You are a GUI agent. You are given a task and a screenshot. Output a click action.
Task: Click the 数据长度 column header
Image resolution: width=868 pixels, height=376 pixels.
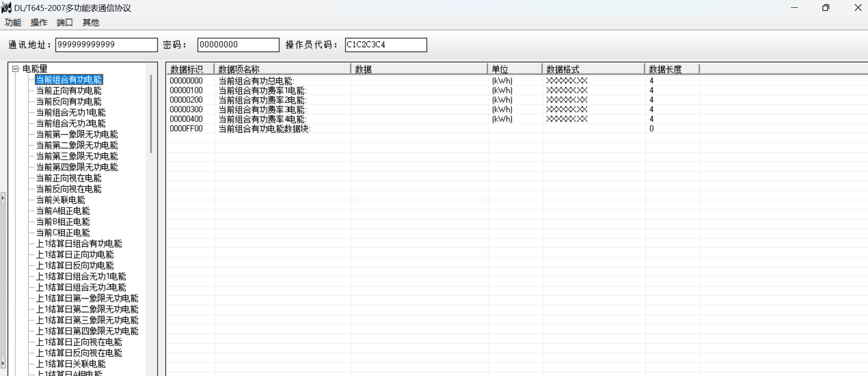tap(672, 69)
